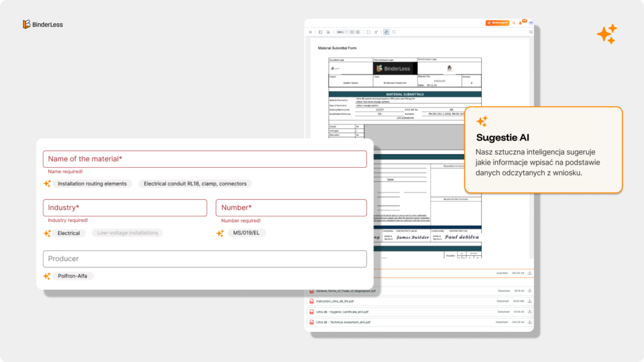Select the 'Installation routing elements' suggestion chip
Image resolution: width=644 pixels, height=362 pixels.
tap(92, 184)
